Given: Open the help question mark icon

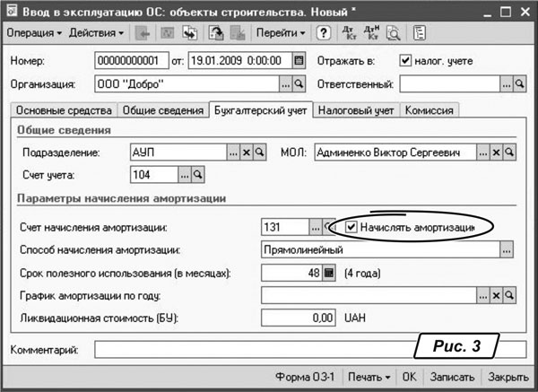Looking at the screenshot, I should pos(324,33).
